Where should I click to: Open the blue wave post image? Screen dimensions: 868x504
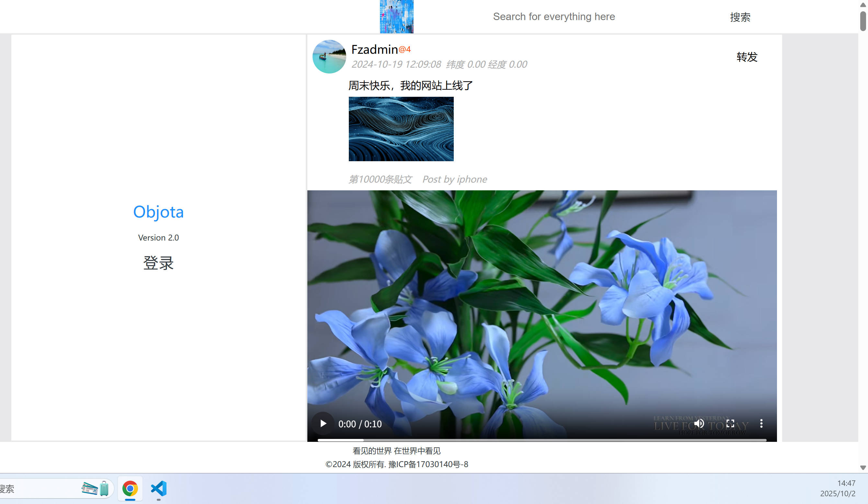point(401,129)
